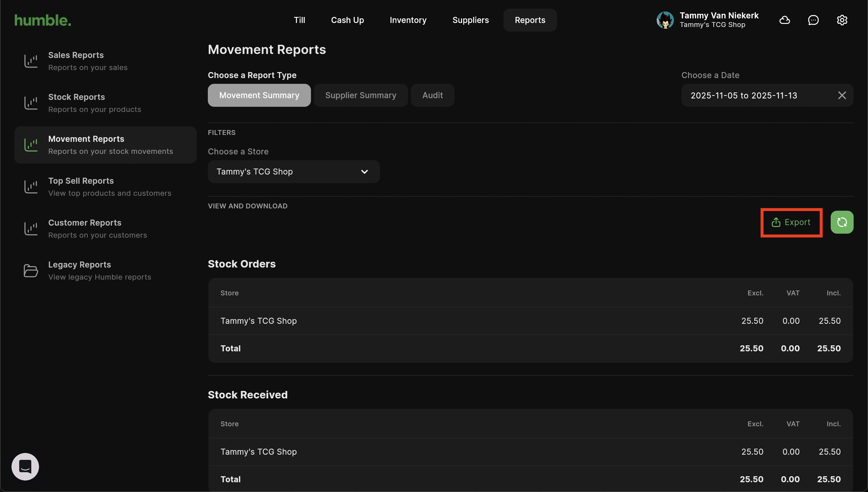The width and height of the screenshot is (868, 492).
Task: Click the green refresh report icon
Action: tap(842, 222)
